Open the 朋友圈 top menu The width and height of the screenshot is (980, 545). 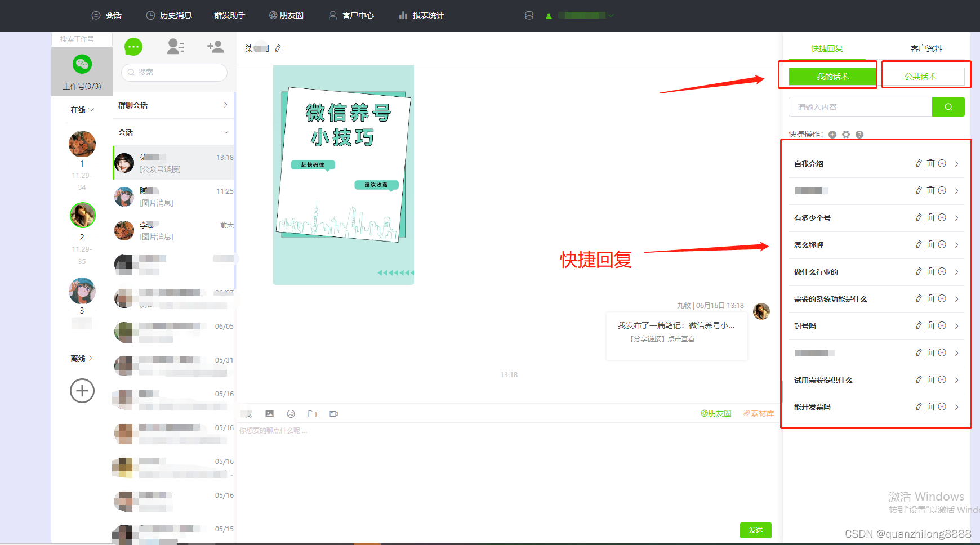pyautogui.click(x=286, y=15)
